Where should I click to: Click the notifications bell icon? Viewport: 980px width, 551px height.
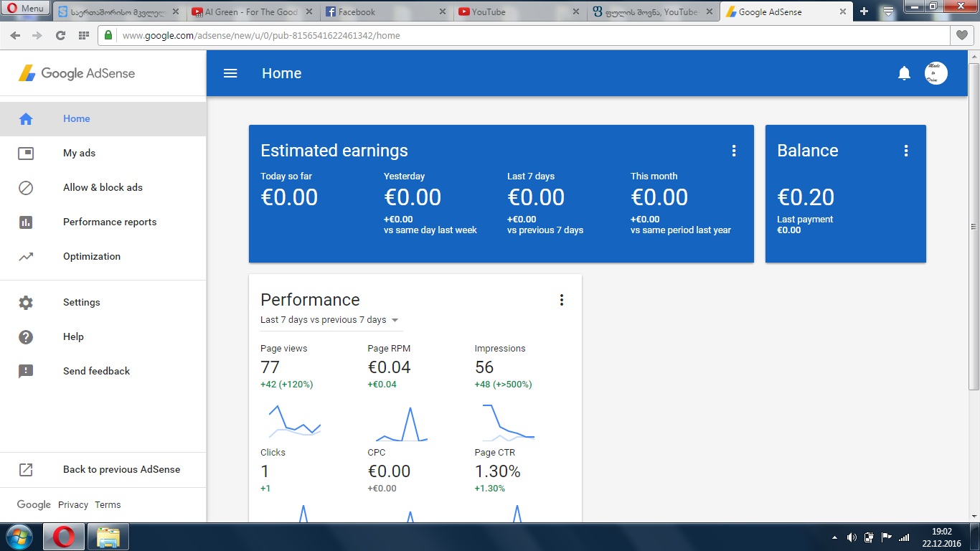pyautogui.click(x=904, y=73)
